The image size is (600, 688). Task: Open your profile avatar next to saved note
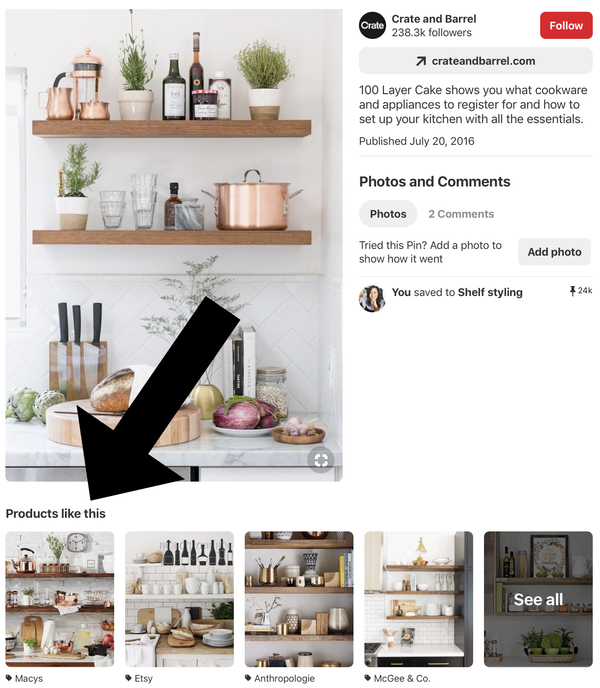point(372,298)
